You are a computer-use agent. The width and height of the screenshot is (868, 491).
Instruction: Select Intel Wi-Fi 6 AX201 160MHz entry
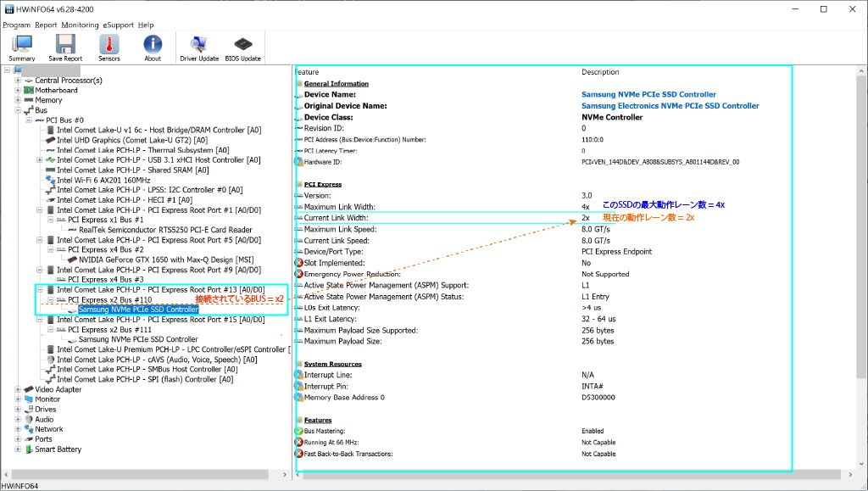[x=105, y=180]
